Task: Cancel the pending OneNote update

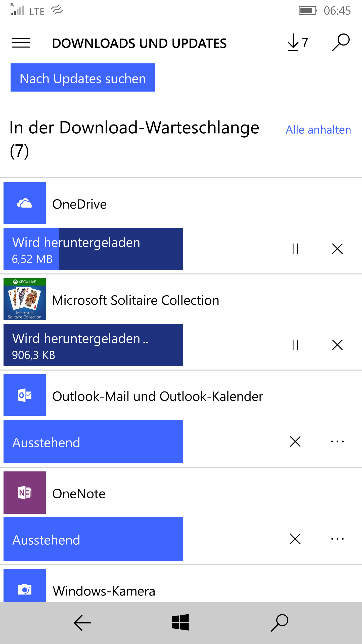Action: pos(295,539)
